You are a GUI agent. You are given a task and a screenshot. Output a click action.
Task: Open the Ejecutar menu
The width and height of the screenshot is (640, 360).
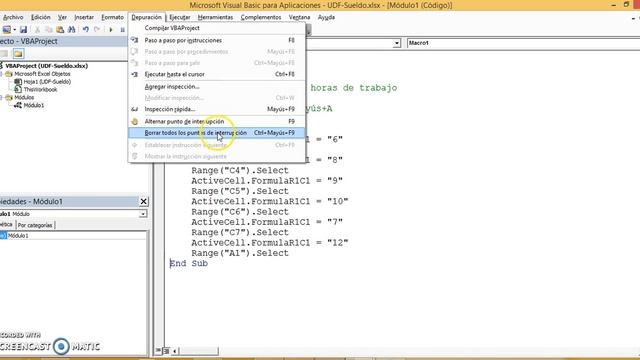(x=180, y=17)
